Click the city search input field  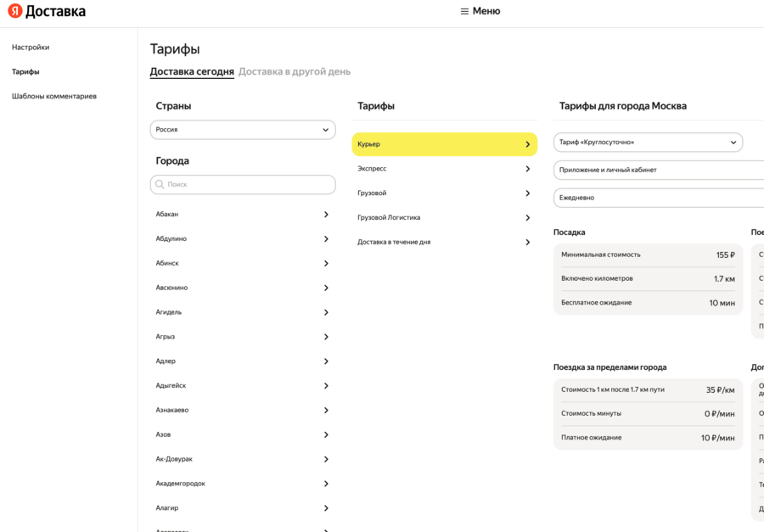coord(246,184)
